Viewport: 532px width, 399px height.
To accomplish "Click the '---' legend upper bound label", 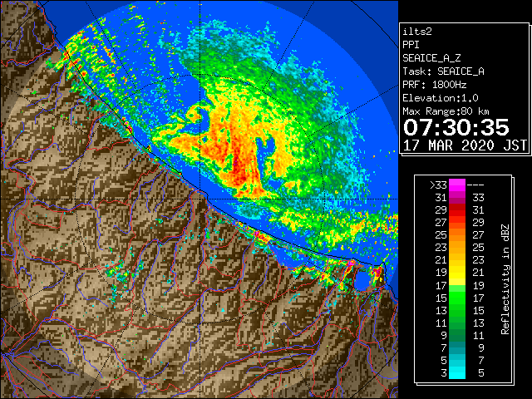I will pos(475,185).
